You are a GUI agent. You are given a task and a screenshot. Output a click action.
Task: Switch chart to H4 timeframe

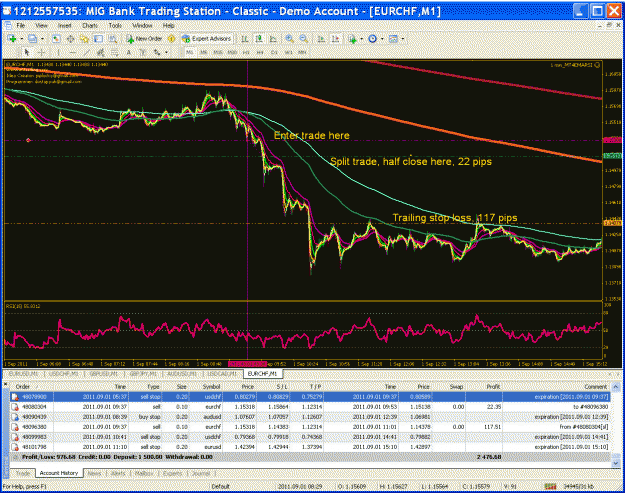click(260, 52)
